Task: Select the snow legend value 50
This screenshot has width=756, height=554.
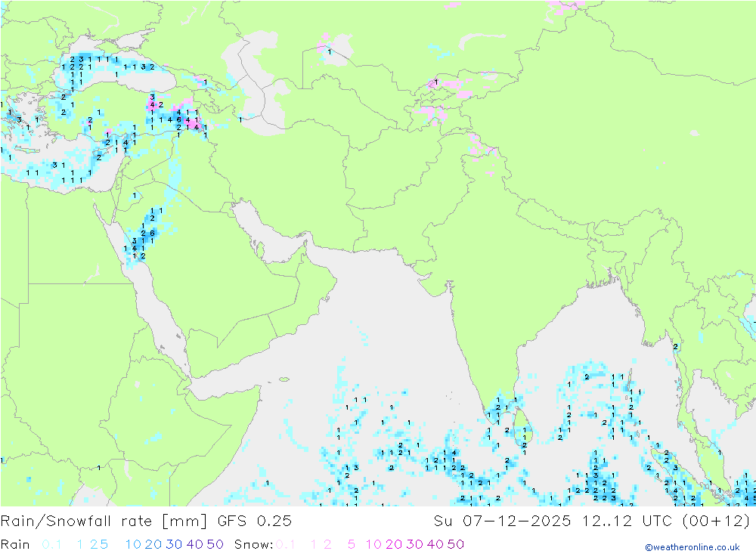Action: [x=456, y=544]
